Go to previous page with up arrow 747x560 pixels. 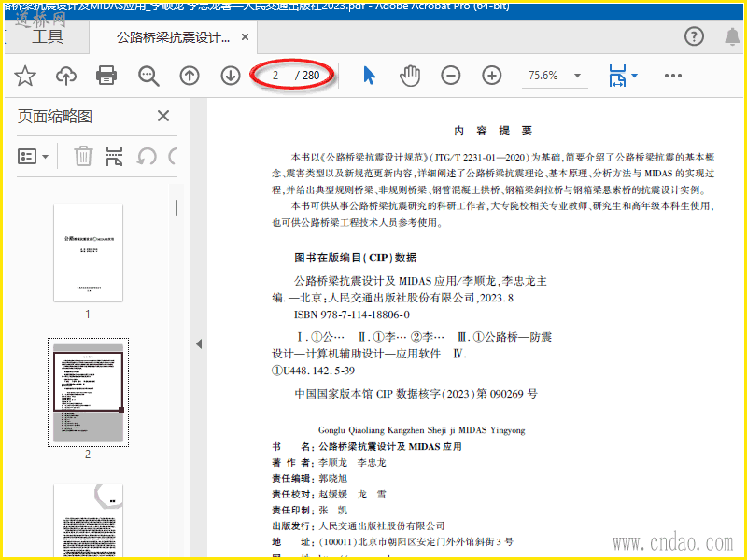click(x=190, y=76)
